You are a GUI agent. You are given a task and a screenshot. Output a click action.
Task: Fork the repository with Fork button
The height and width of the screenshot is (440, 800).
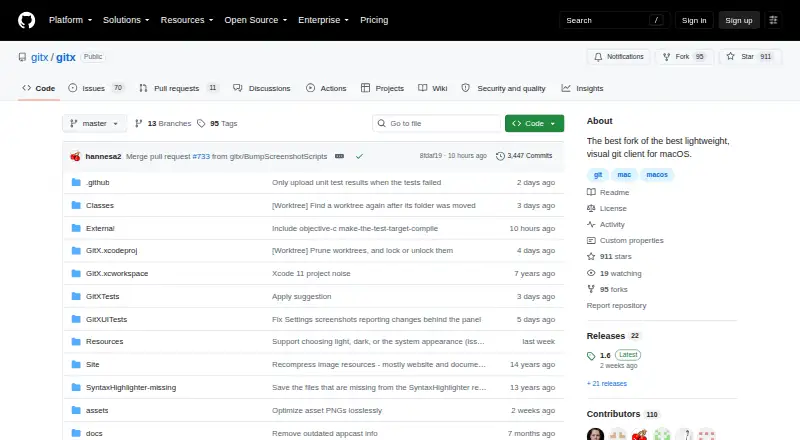685,57
